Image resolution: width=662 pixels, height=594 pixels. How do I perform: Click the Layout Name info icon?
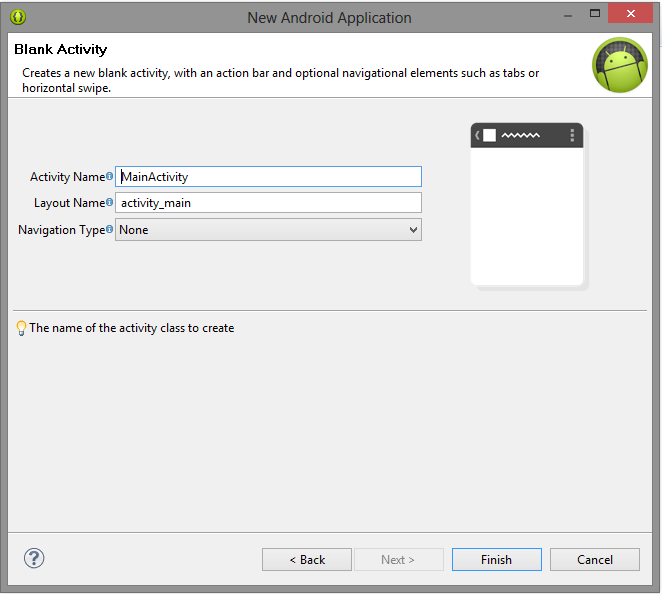(109, 202)
